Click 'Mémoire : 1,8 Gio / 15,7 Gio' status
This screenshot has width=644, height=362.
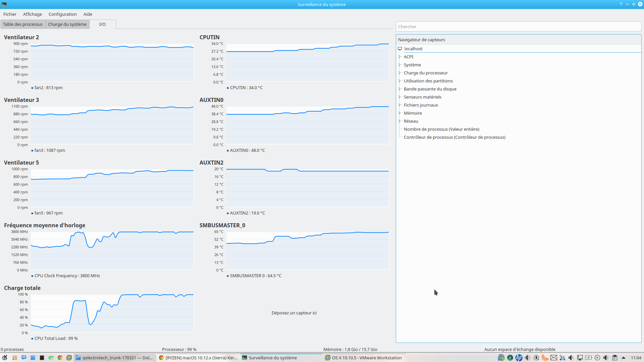[x=350, y=349]
